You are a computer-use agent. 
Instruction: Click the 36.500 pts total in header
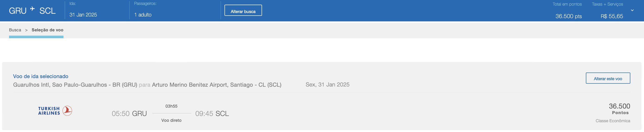coord(568,16)
